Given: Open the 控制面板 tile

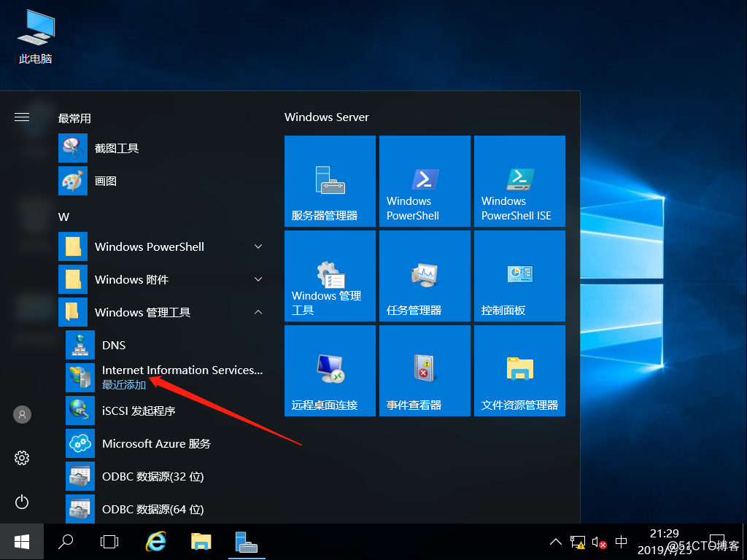Looking at the screenshot, I should [x=519, y=276].
